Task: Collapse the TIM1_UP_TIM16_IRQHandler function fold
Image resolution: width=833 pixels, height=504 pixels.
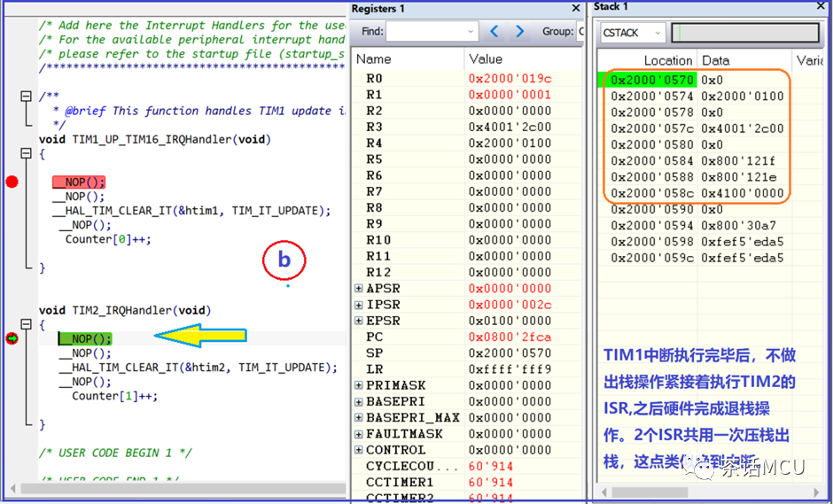Action: click(x=26, y=153)
